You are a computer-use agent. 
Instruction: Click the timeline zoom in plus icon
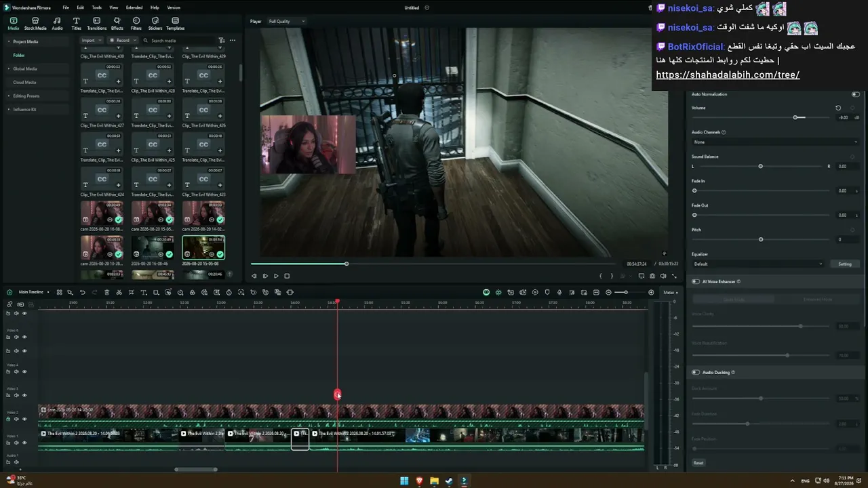(651, 292)
